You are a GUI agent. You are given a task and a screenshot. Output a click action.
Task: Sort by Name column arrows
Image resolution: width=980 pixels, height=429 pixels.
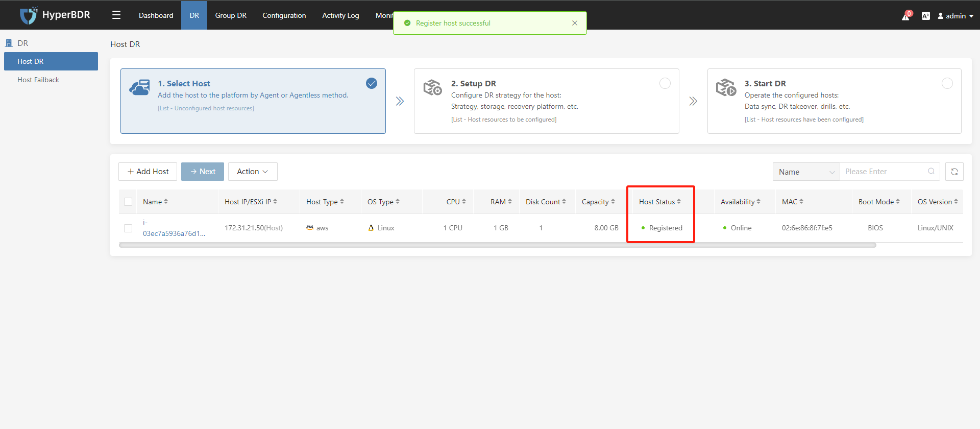pyautogui.click(x=166, y=202)
